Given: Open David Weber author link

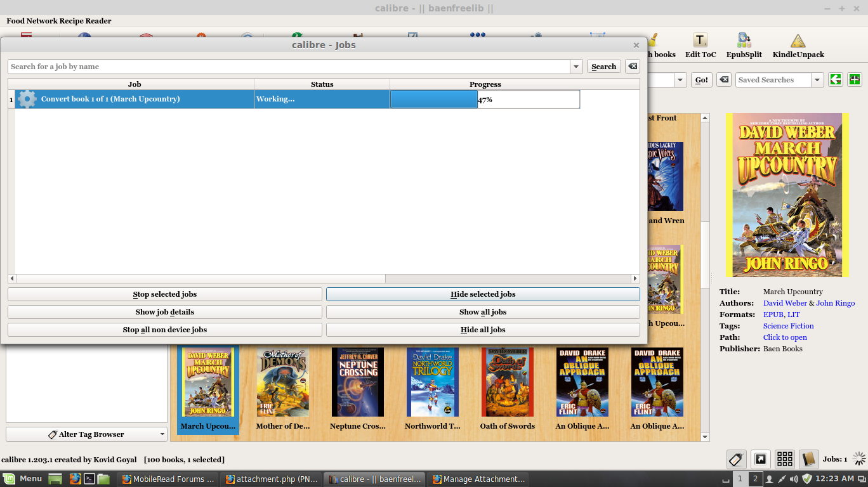Looking at the screenshot, I should pos(785,303).
